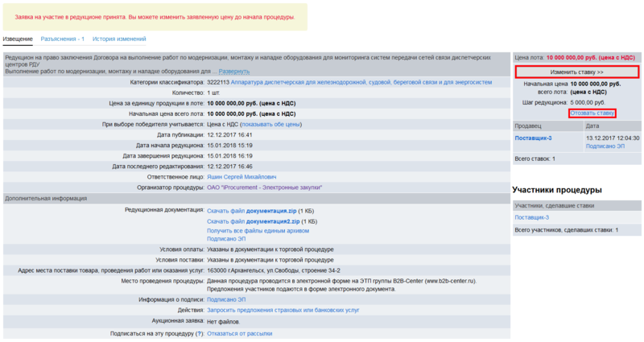644x342 pixels.
Task: Open Поставщик-3 in Участники процедуры list
Action: click(531, 217)
